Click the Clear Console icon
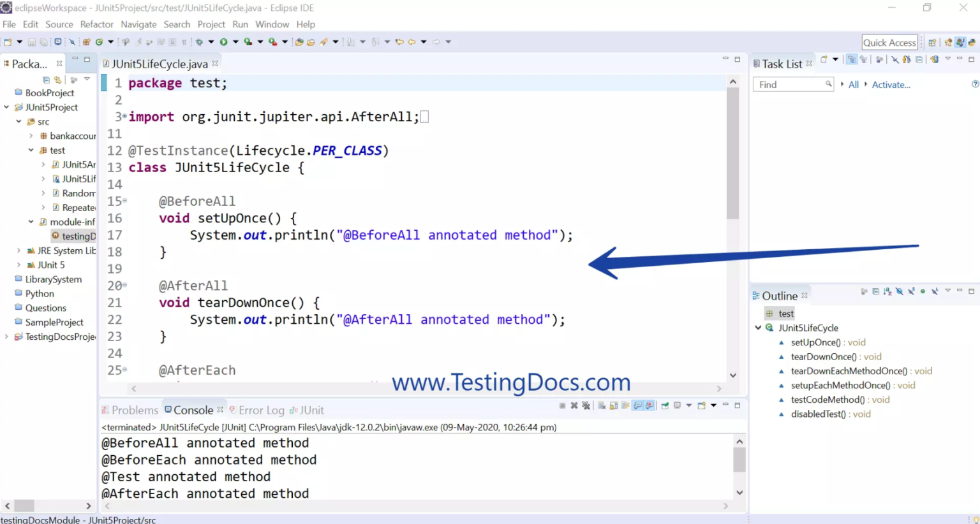Screen dimensions: 980x524 pyautogui.click(x=602, y=405)
